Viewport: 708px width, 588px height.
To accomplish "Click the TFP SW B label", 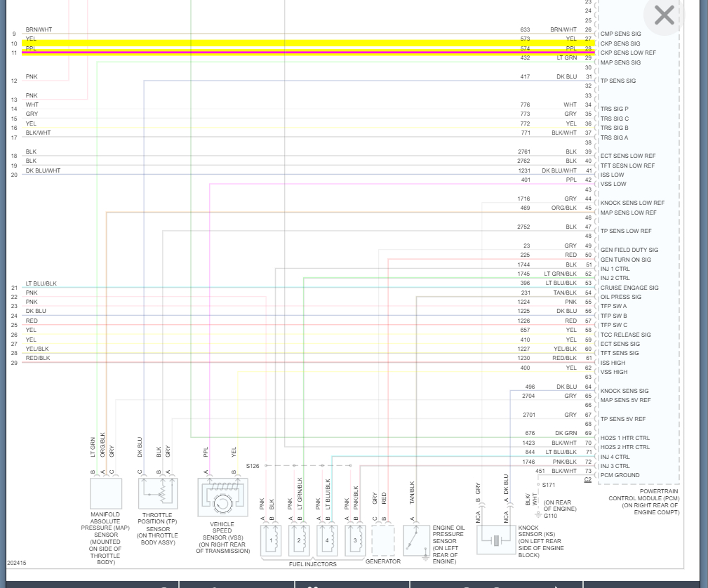I will pos(613,316).
